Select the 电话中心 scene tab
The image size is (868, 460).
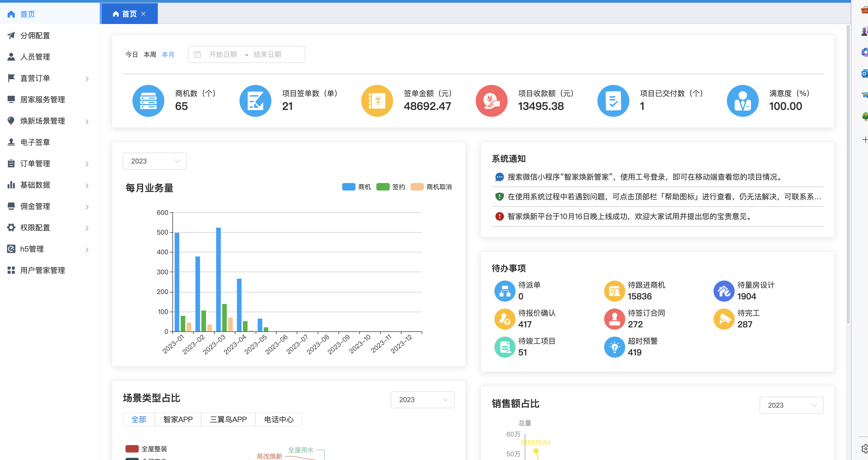[279, 419]
